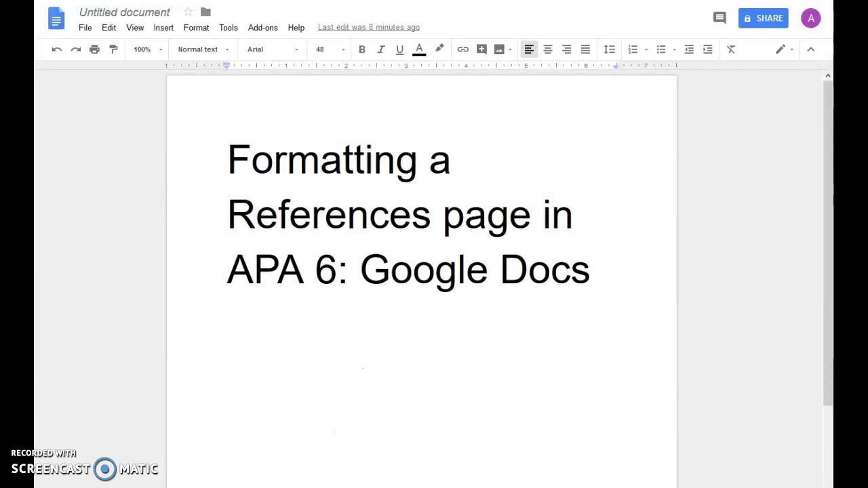Image resolution: width=868 pixels, height=488 pixels.
Task: Expand the numbered list options arrow
Action: (x=646, y=49)
